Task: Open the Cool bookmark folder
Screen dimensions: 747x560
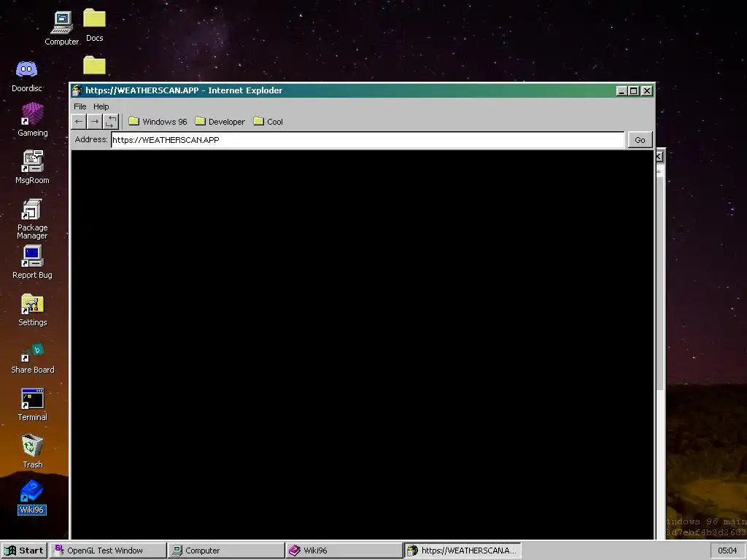Action: point(268,122)
